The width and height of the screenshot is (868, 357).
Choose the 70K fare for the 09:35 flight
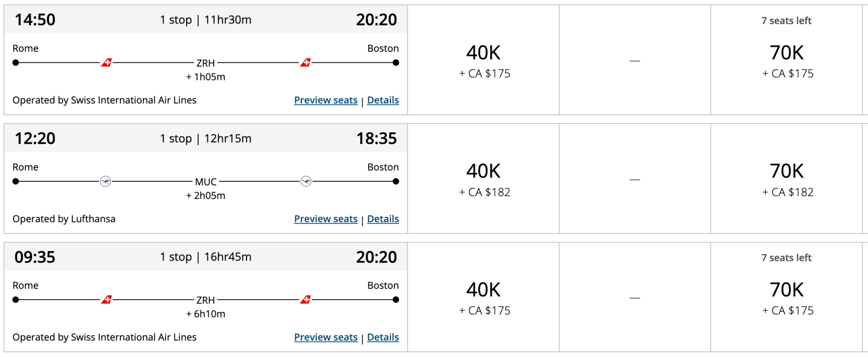click(x=787, y=297)
